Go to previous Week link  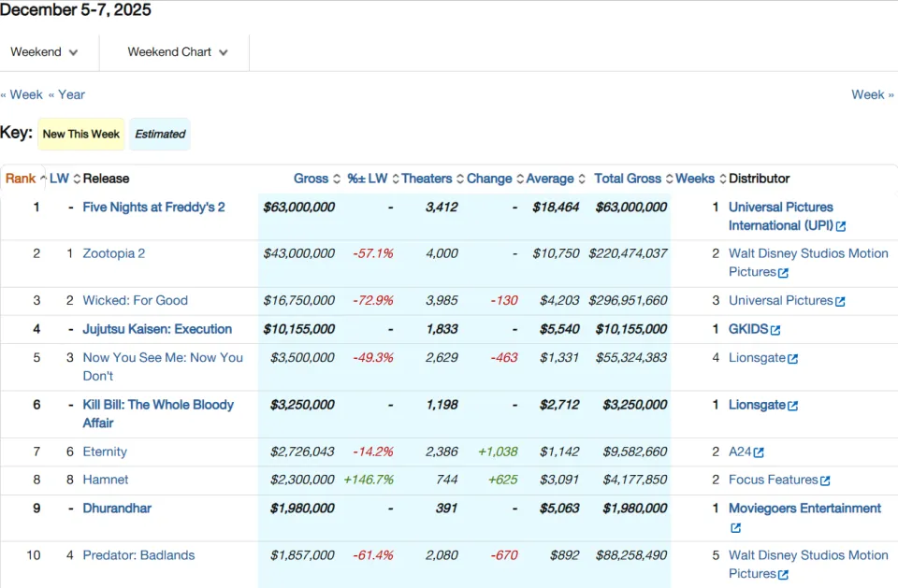pyautogui.click(x=22, y=94)
